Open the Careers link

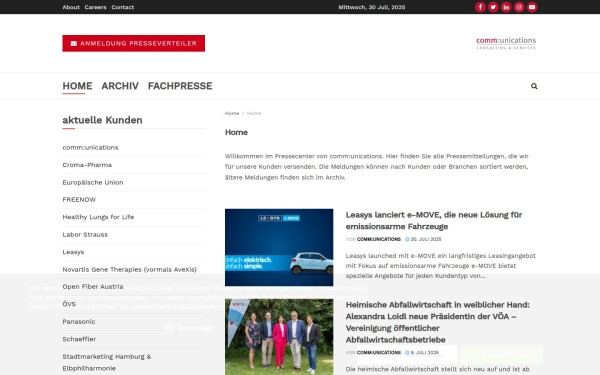95,7
